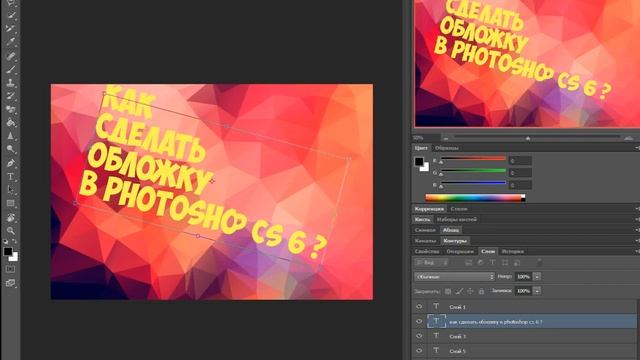Select the Crop tool
The height and width of the screenshot is (360, 640).
[11, 28]
